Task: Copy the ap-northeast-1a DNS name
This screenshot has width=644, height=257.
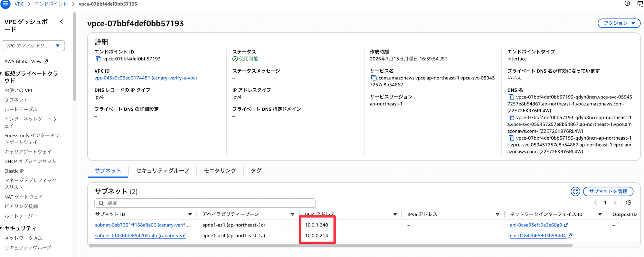Action: [511, 117]
